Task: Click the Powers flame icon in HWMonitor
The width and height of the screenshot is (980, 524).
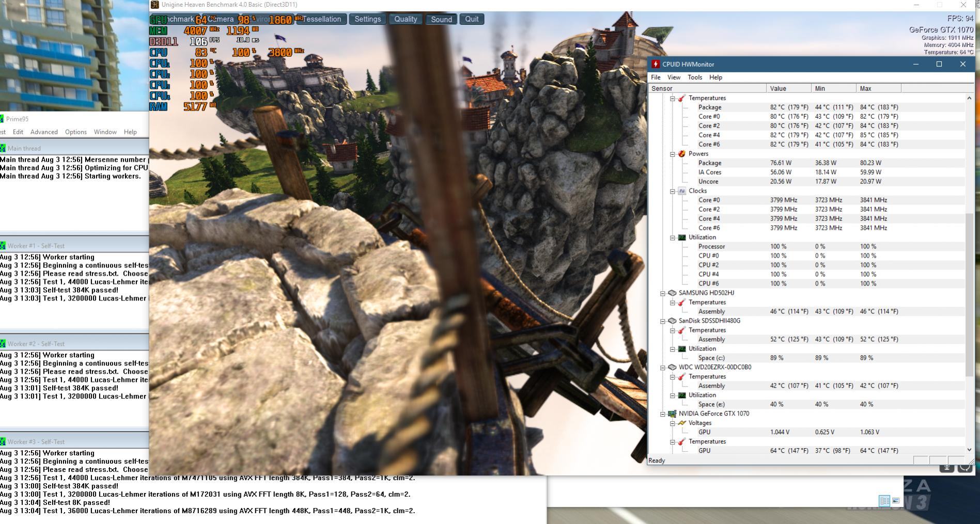Action: pos(681,154)
